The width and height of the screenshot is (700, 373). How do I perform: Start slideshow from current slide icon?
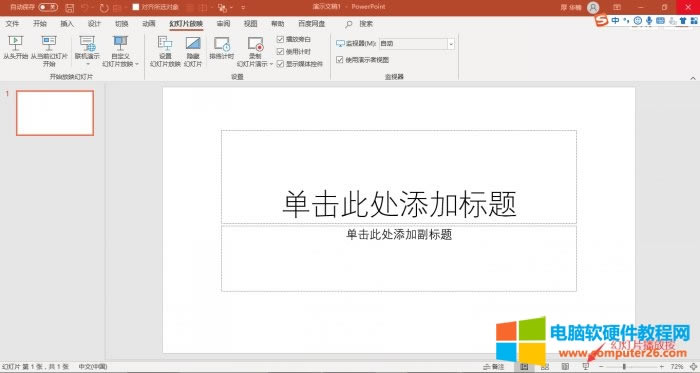point(49,43)
